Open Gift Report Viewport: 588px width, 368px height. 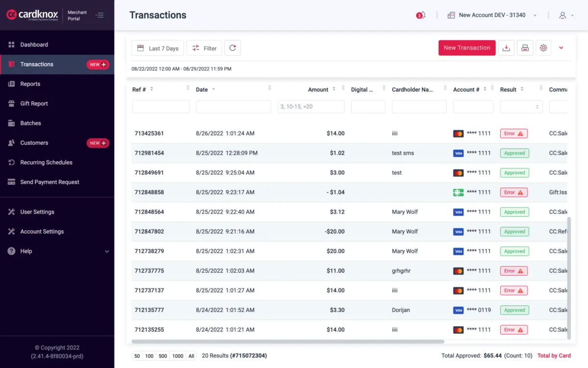57,104
